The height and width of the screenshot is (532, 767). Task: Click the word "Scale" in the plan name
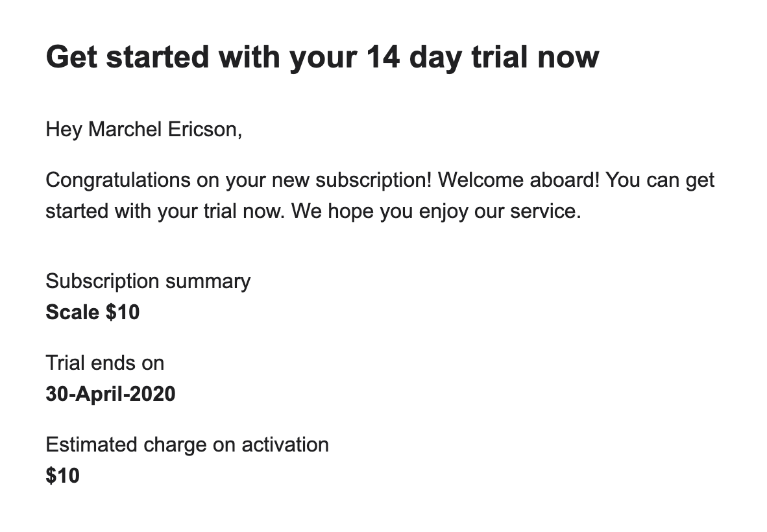(72, 313)
